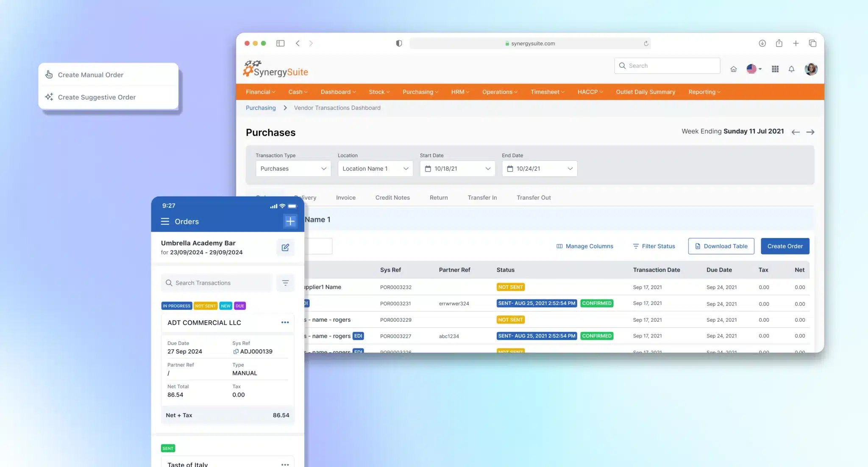Open Start Date picker 10/18/21
Screen dimensions: 868x467
point(457,169)
